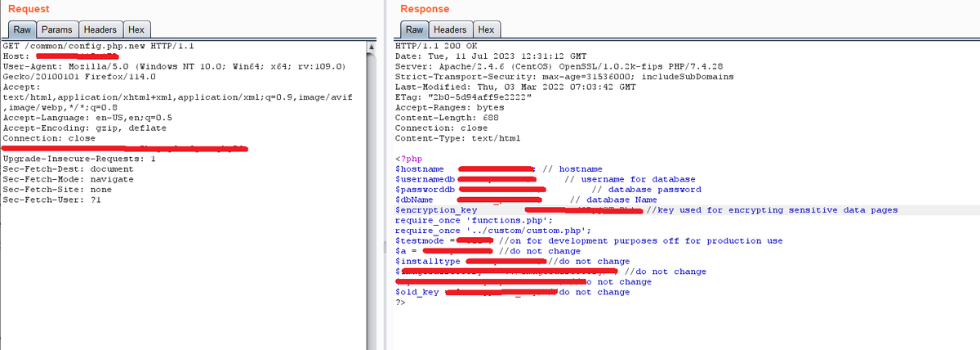
Task: Click the $dbName variable line
Action: pos(525,200)
